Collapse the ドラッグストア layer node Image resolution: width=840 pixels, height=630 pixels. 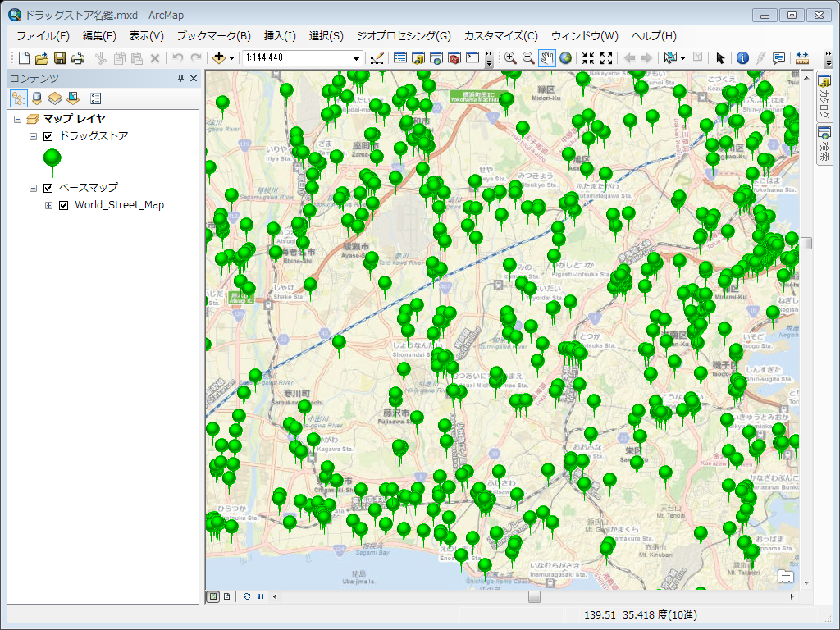tap(33, 137)
